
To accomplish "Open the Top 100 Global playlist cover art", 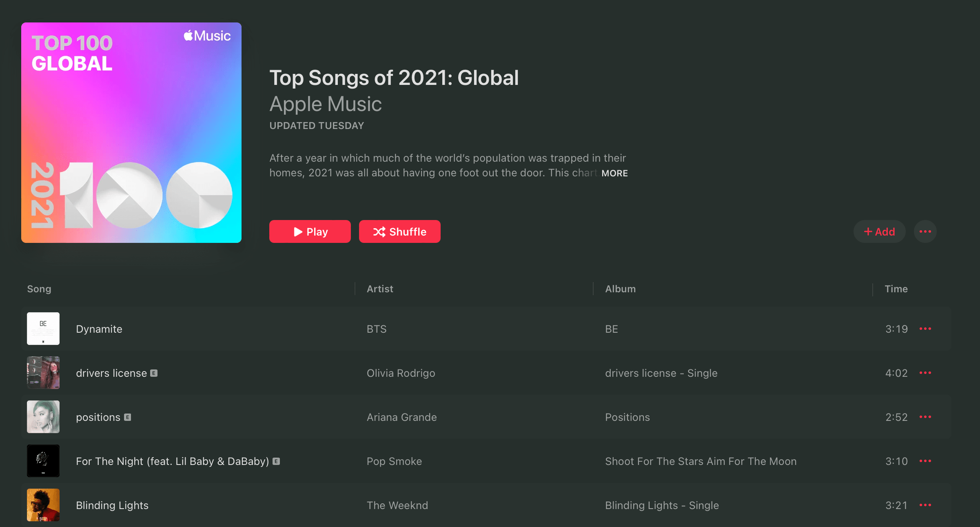I will click(131, 133).
